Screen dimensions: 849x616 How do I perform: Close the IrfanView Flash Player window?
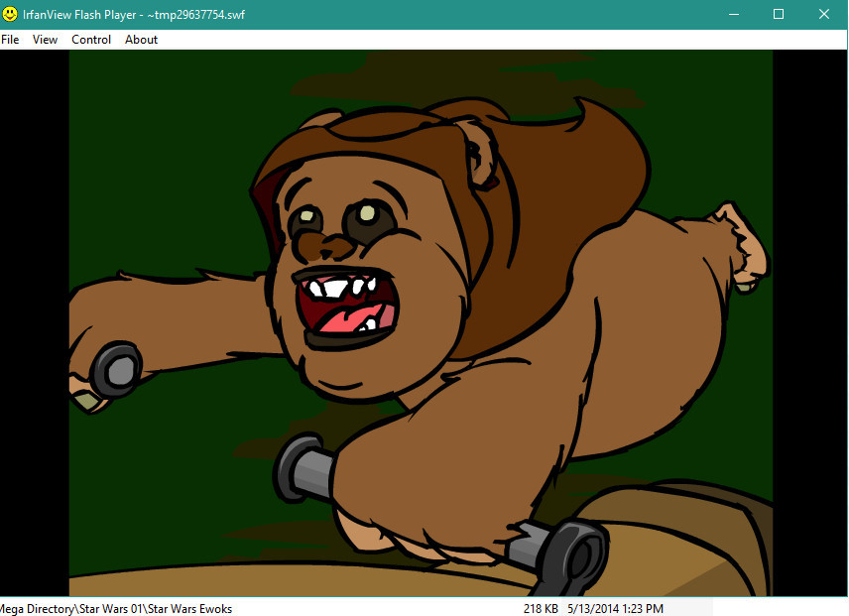pos(824,14)
